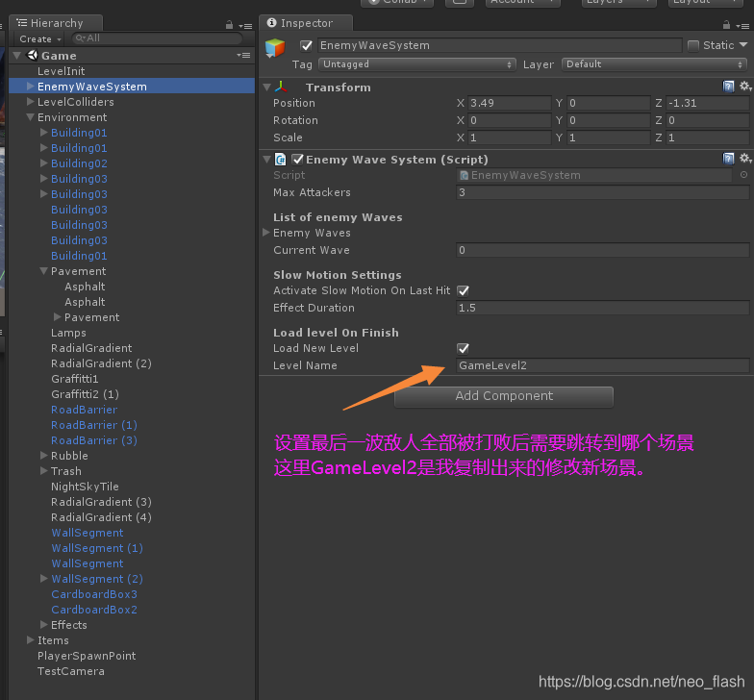Select Graffitti1 in the Hierarchy
Image resolution: width=754 pixels, height=700 pixels.
pyautogui.click(x=75, y=379)
